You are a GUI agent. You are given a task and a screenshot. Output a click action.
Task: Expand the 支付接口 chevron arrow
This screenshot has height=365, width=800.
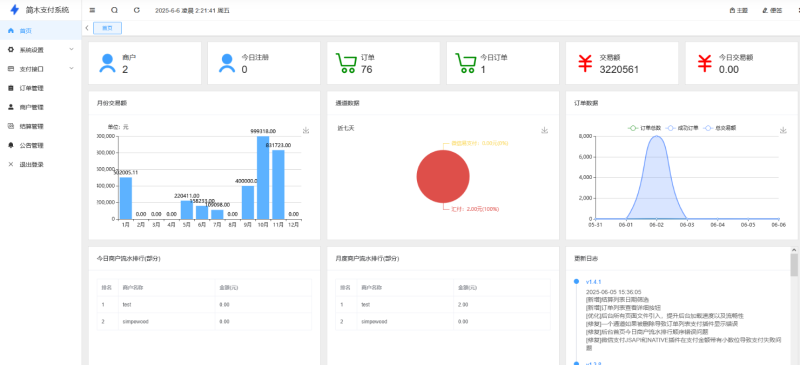[71, 68]
